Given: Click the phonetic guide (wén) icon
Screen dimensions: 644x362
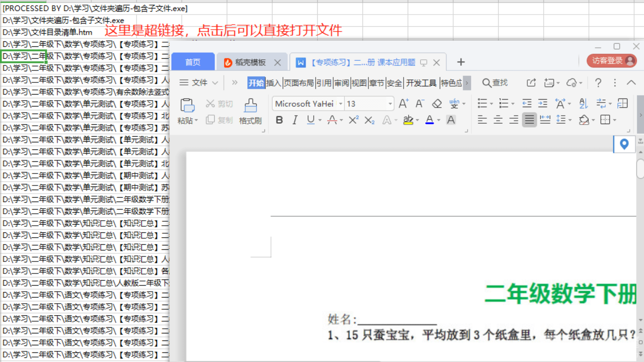Looking at the screenshot, I should point(454,104).
